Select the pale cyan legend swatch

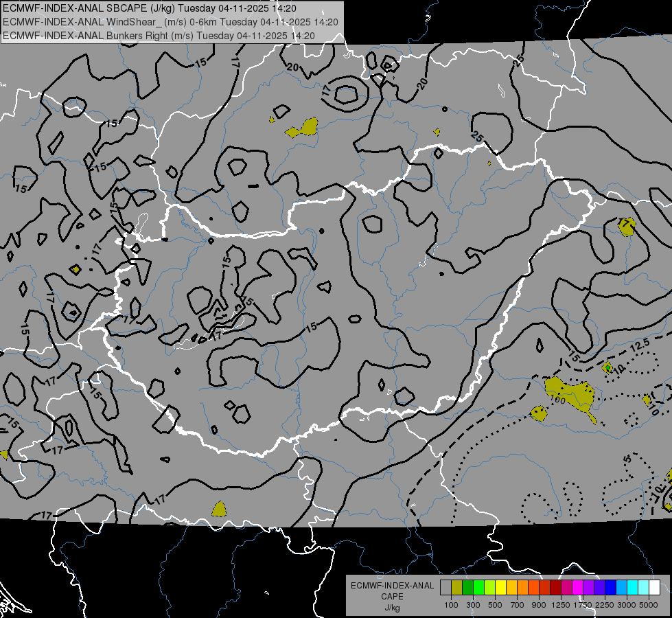tap(644, 588)
